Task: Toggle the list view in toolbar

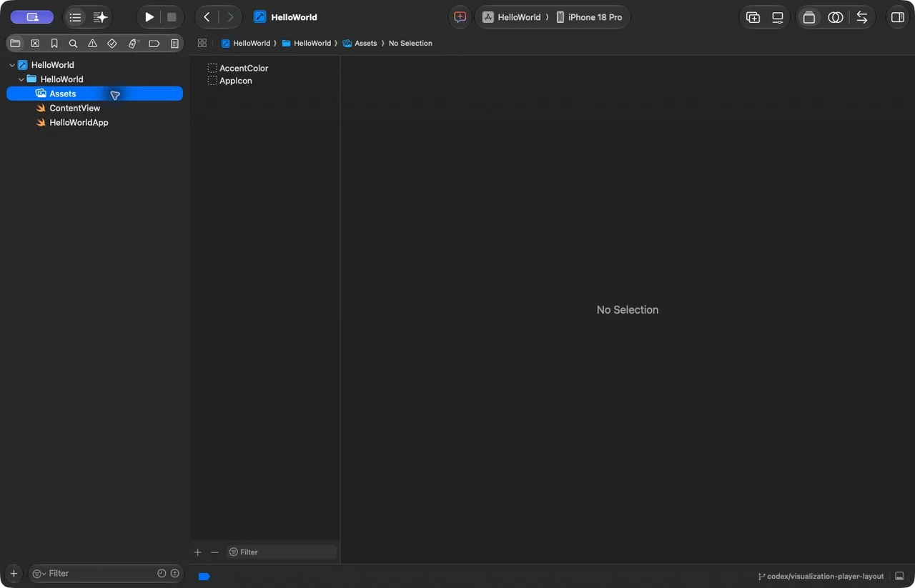Action: point(75,17)
